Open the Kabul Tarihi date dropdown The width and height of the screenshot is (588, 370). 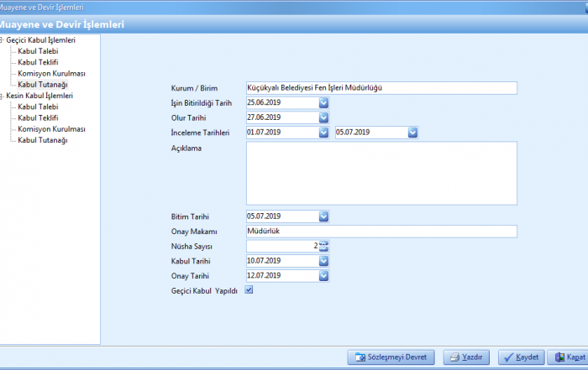tap(324, 261)
